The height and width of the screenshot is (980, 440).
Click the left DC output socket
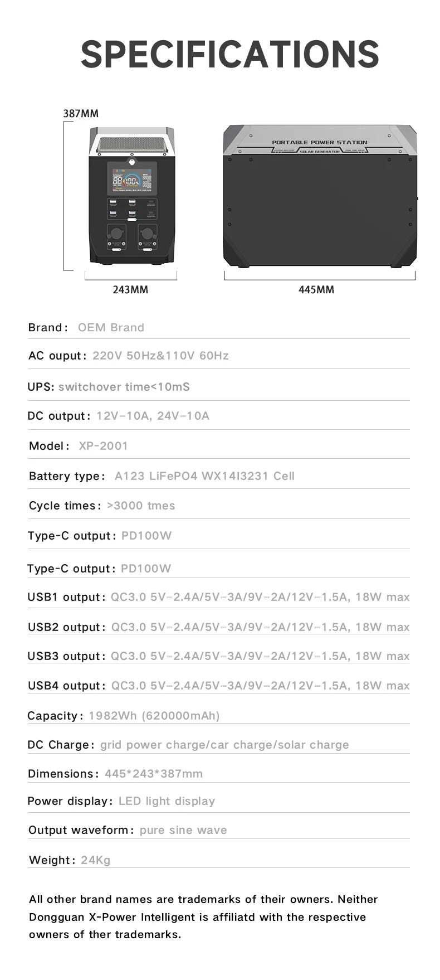116,234
